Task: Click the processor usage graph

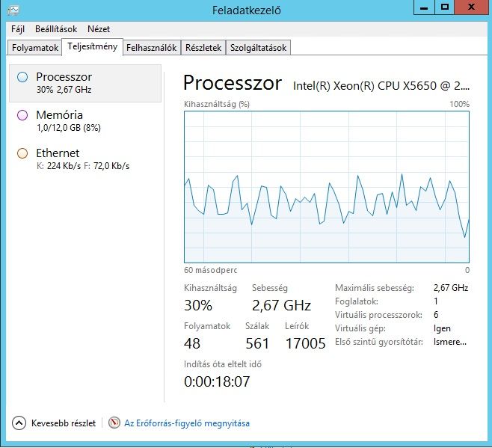Action: click(326, 186)
